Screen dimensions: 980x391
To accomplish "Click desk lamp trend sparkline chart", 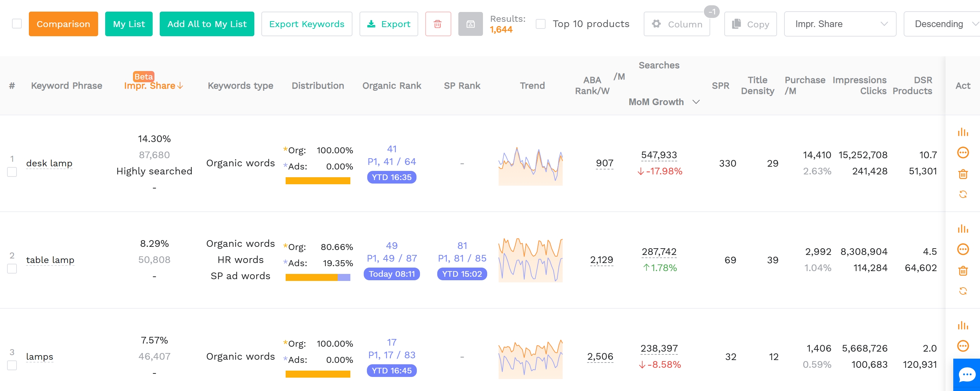I will (530, 166).
